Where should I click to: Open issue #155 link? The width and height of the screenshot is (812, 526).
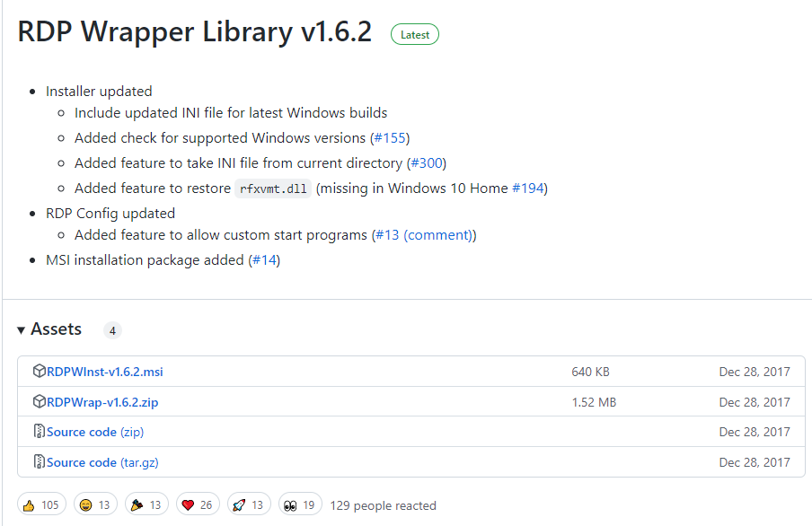390,137
